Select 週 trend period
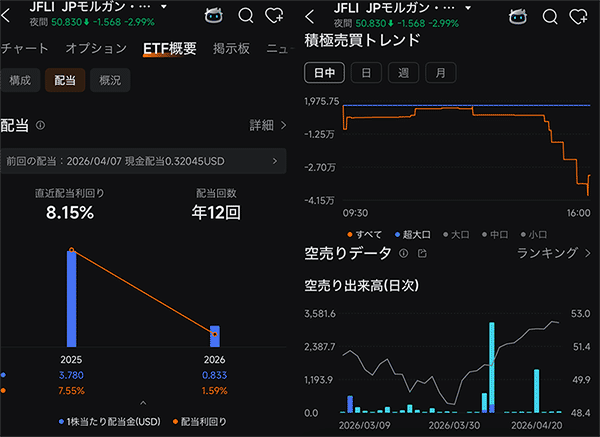The height and width of the screenshot is (437, 600). tap(403, 73)
